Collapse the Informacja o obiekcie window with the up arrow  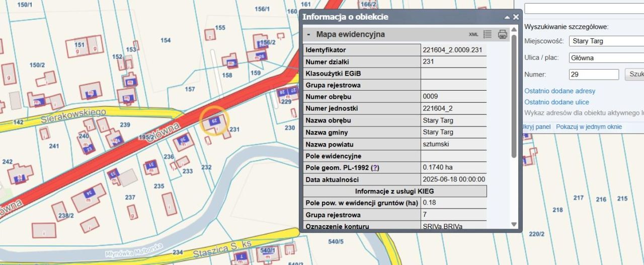(x=507, y=17)
